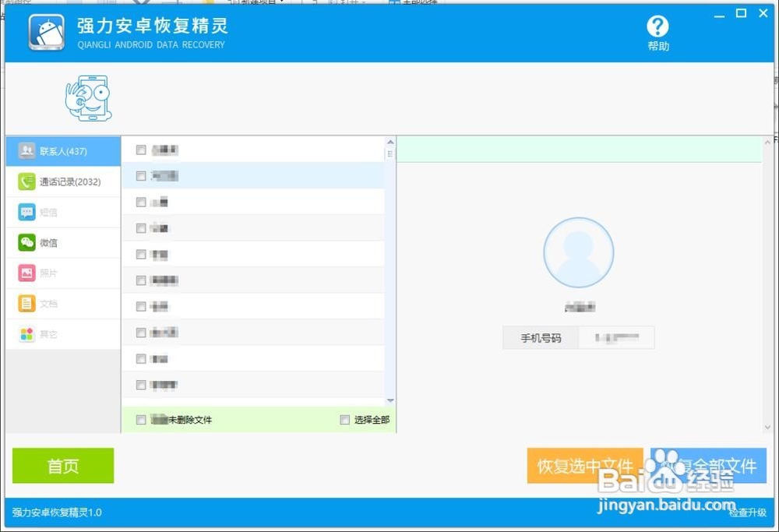
Task: Open the 帮助 help question mark icon
Action: [657, 25]
